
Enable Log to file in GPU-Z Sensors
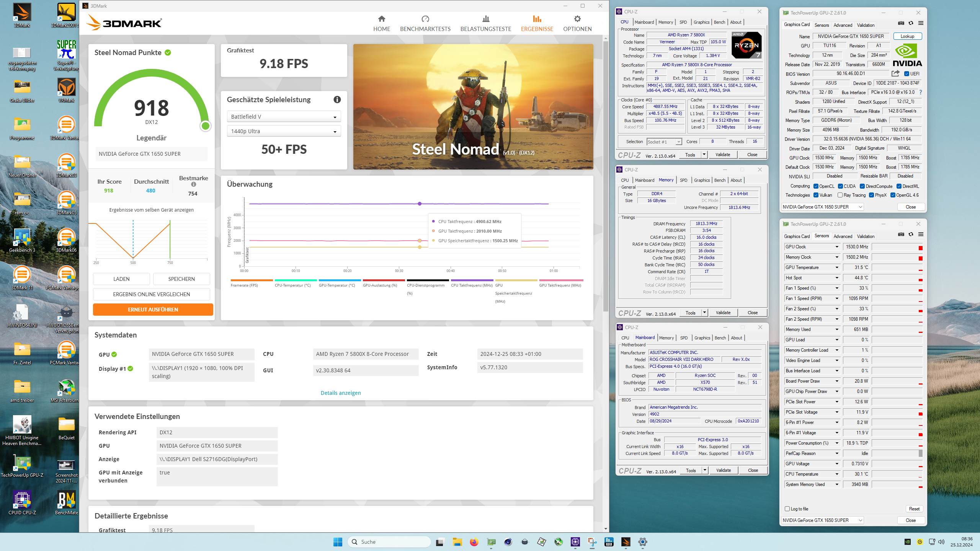(x=787, y=509)
